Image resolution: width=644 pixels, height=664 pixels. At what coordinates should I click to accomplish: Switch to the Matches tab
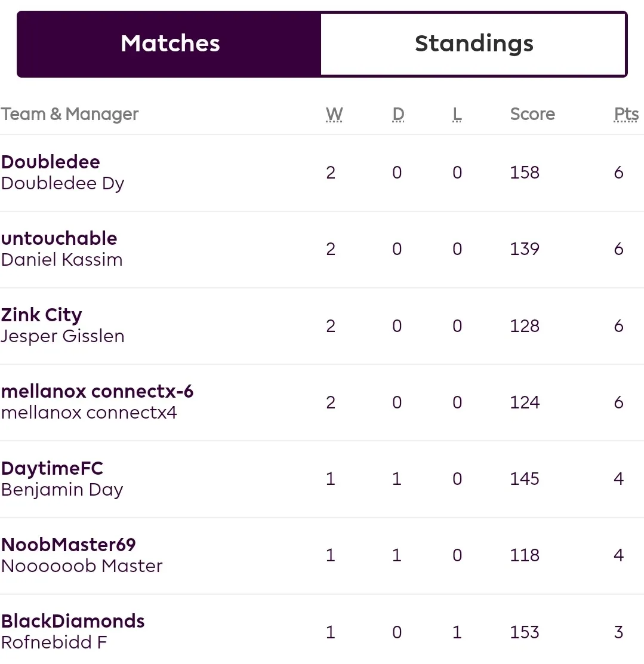[x=170, y=44]
